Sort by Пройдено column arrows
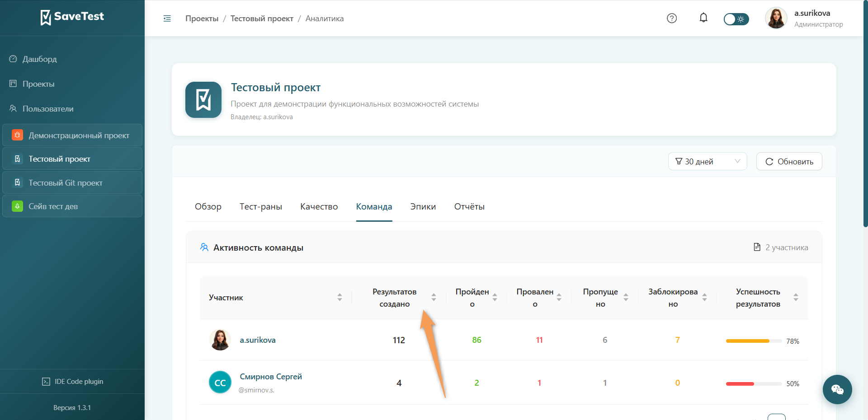The height and width of the screenshot is (420, 868). coord(495,297)
